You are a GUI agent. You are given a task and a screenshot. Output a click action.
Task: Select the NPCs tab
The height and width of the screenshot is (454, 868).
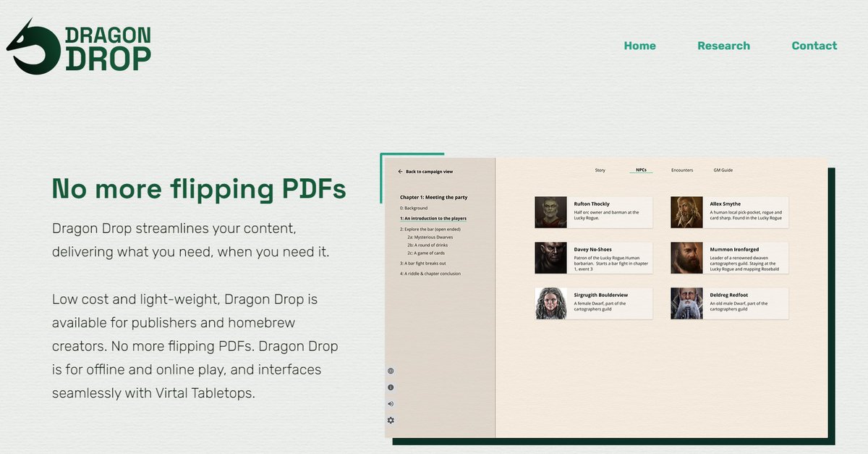[641, 170]
